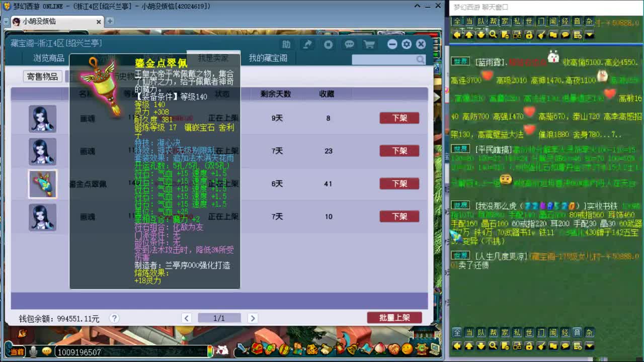This screenshot has height=362, width=644.
Task: Click the 收藏 column header
Action: click(x=327, y=94)
